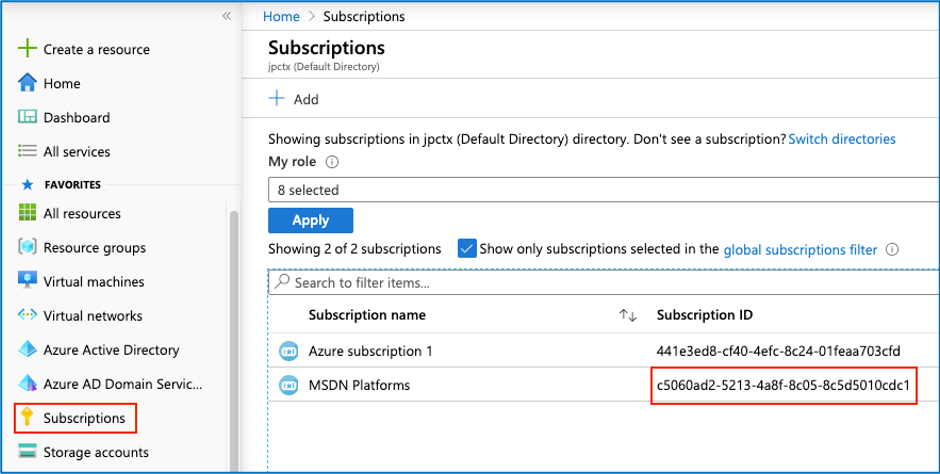Click the sidebar vertical scrollbar
The width and height of the screenshot is (940, 474).
235,330
